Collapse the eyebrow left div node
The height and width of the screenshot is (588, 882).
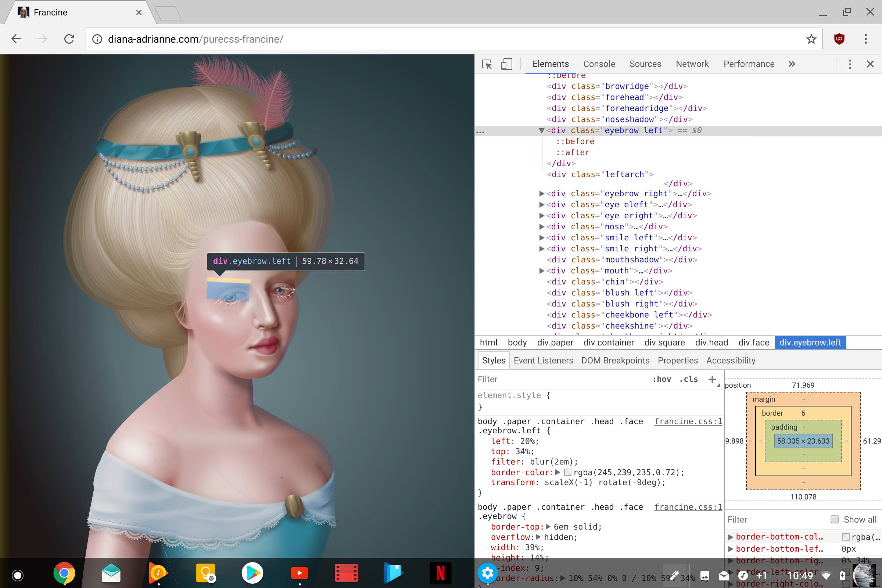541,130
